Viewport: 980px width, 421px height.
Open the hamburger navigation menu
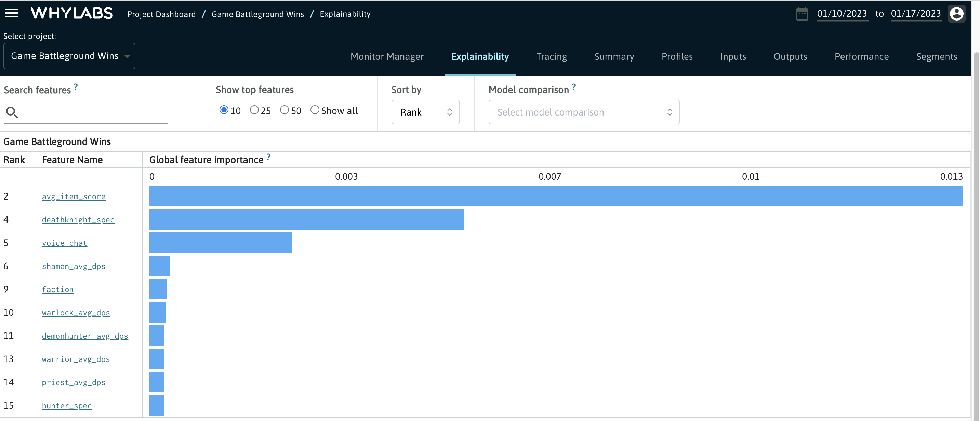click(11, 13)
